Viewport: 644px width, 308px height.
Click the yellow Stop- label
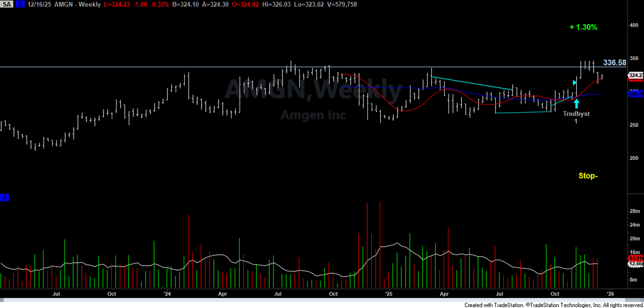588,176
